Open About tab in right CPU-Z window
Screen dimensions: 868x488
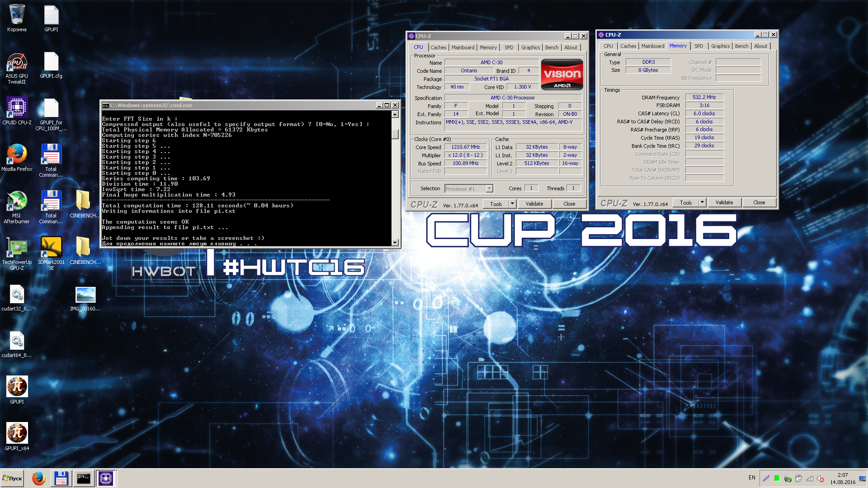pos(760,46)
